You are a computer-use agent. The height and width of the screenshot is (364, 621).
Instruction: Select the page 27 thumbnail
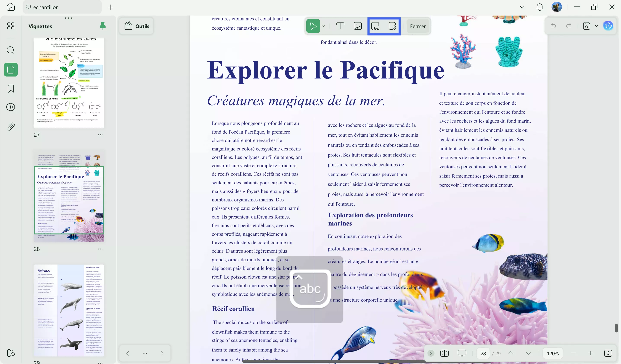click(69, 83)
